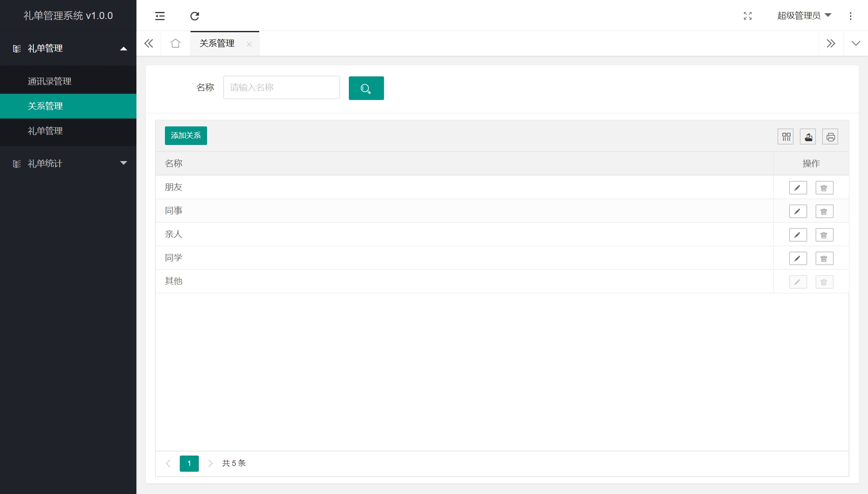Toggle the sidebar collapse icon
The height and width of the screenshot is (494, 868).
[x=160, y=16]
